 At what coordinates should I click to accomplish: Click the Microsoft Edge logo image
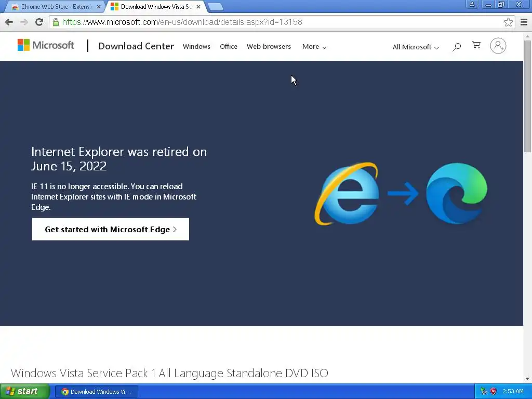point(457,193)
